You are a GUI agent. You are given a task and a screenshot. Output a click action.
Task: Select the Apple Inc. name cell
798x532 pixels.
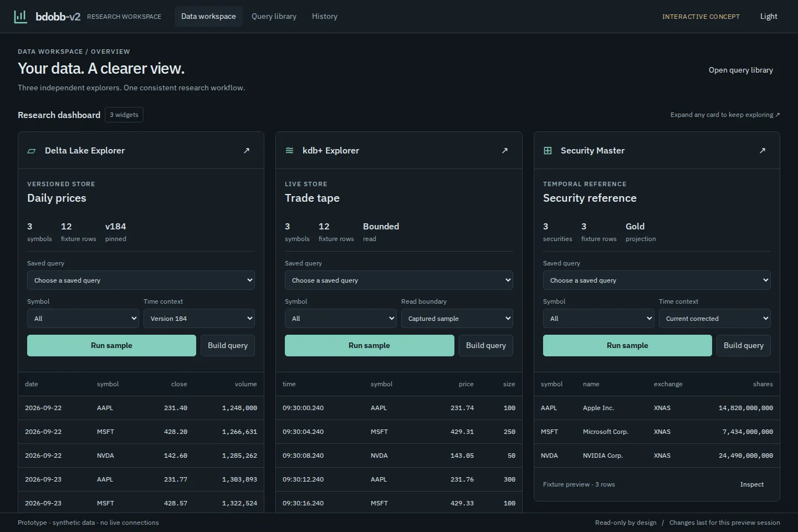point(598,408)
